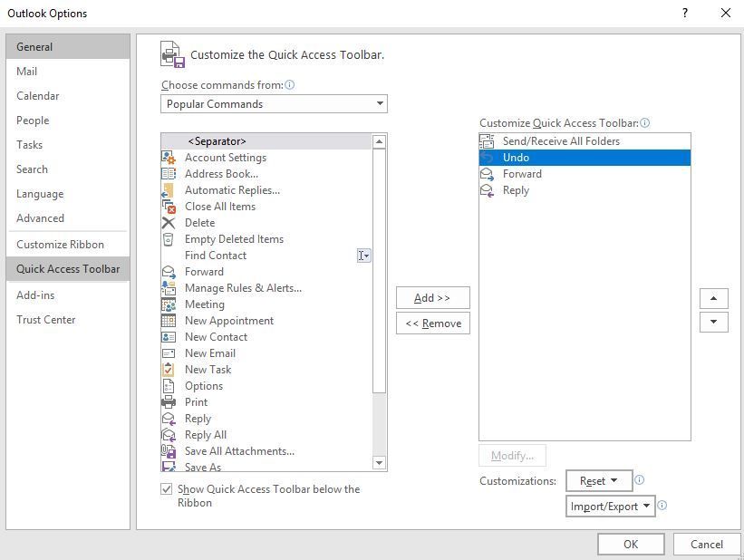The image size is (744, 560).
Task: Open the Calendar options category
Action: click(x=68, y=96)
